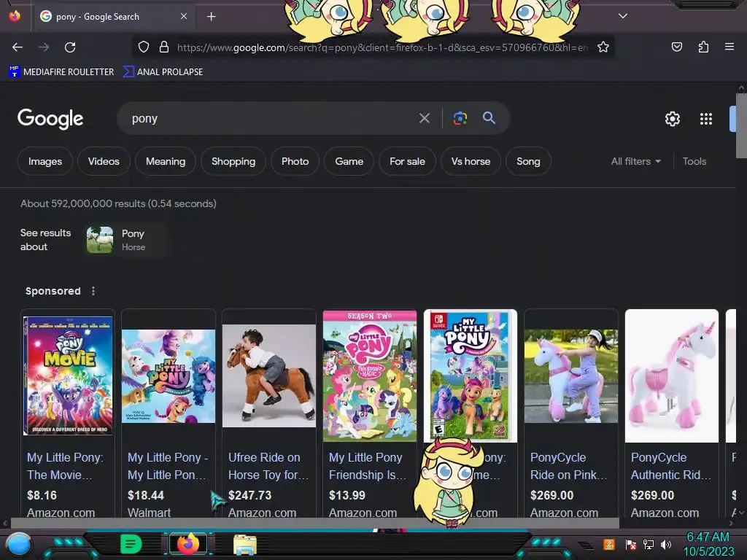Viewport: 747px width, 560px height.
Task: Click the orange Java tray icon
Action: [x=609, y=544]
